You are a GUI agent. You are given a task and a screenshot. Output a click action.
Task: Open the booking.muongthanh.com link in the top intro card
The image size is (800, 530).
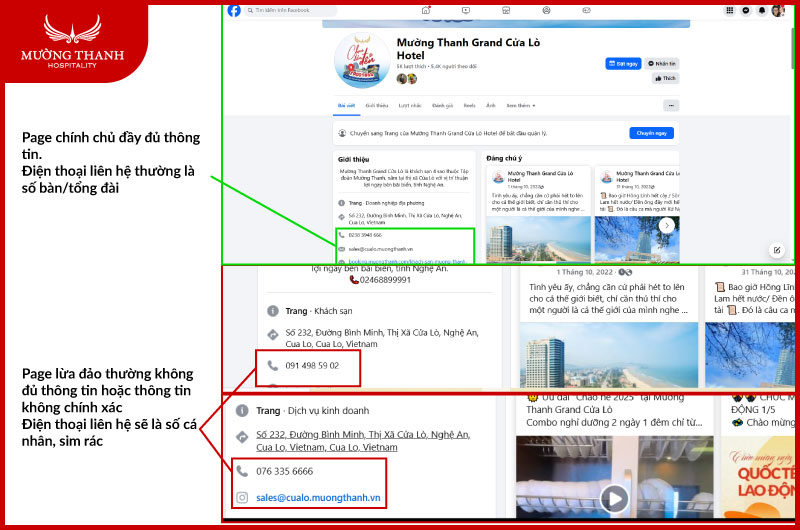407,262
